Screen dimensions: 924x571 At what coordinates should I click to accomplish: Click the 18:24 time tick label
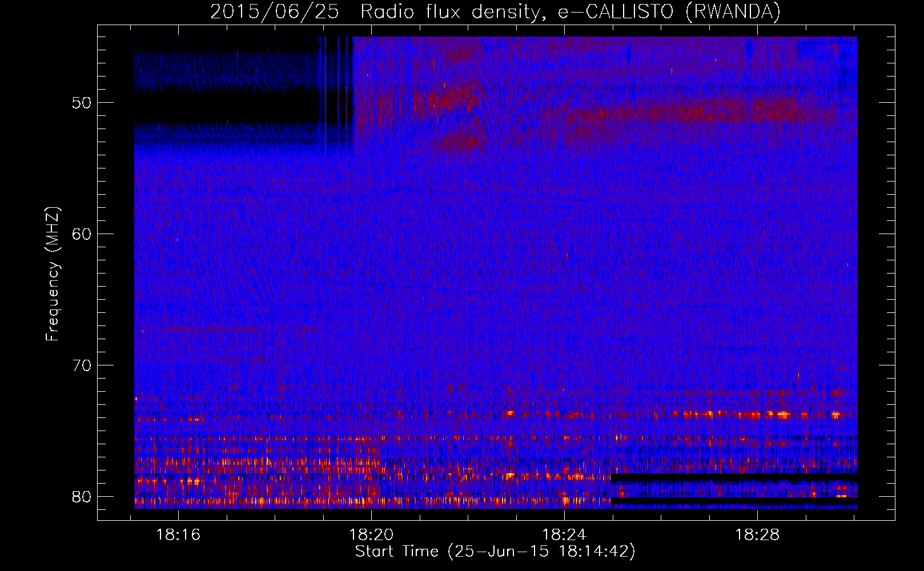[564, 535]
